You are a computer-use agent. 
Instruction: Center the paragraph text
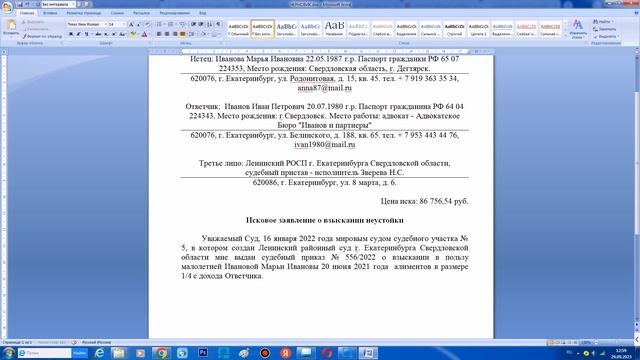click(167, 34)
